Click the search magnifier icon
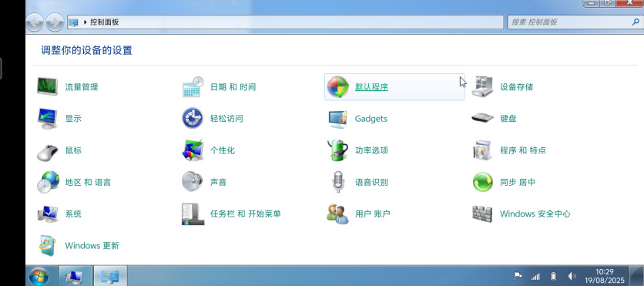Screen dimensions: 644x286 (636, 22)
